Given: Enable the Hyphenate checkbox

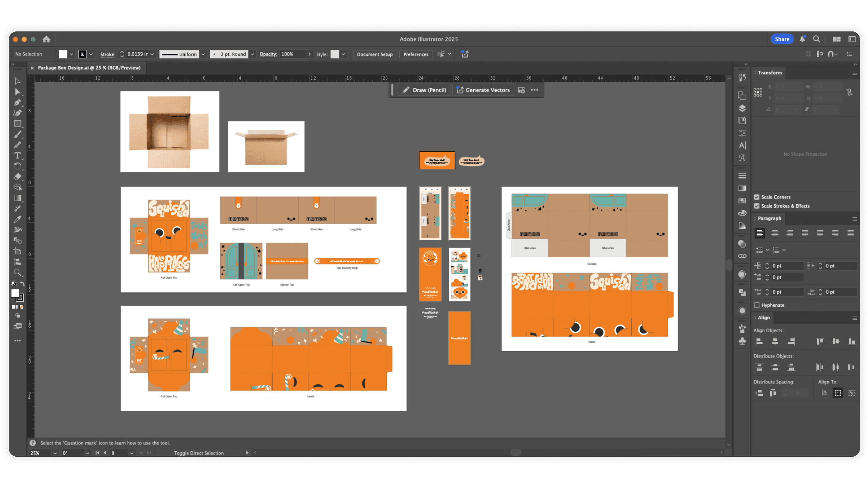Looking at the screenshot, I should (756, 305).
